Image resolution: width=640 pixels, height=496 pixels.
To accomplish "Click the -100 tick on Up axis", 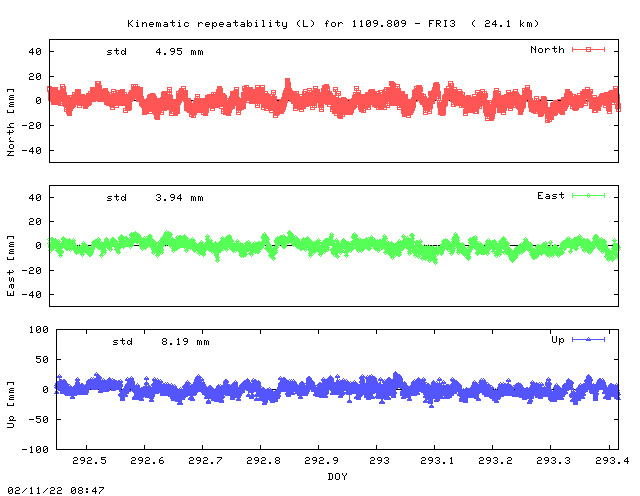I will (x=35, y=449).
